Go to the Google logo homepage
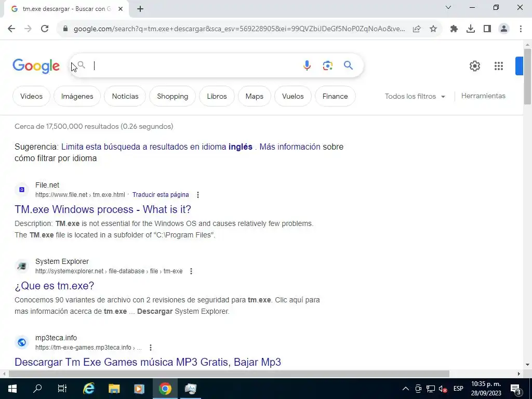 (36, 66)
